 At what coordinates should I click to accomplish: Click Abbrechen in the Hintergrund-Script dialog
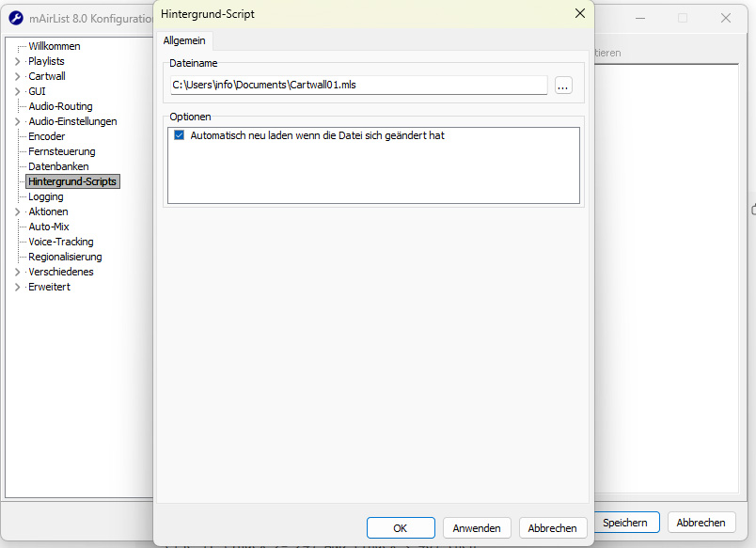[552, 528]
